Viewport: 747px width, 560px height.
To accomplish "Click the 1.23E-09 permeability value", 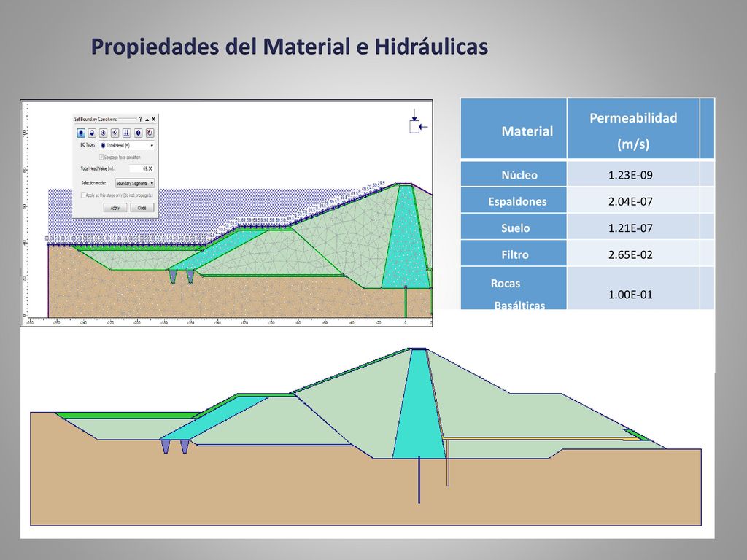I will [630, 175].
